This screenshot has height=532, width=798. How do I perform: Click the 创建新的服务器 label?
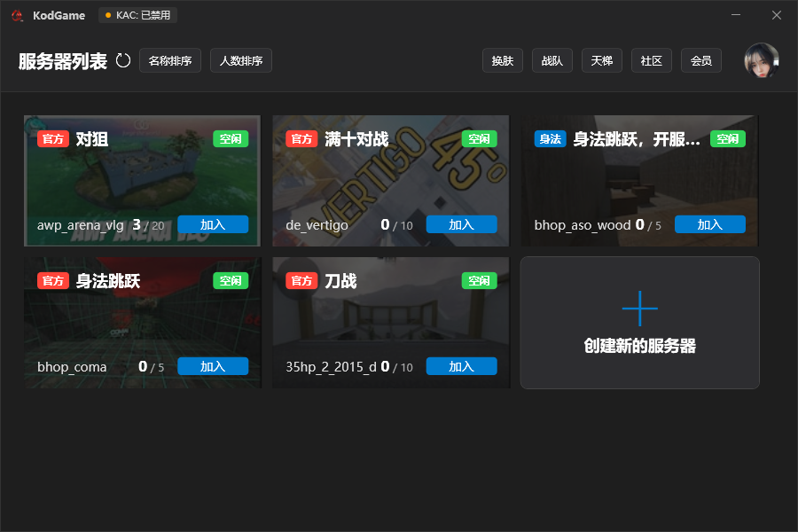639,347
